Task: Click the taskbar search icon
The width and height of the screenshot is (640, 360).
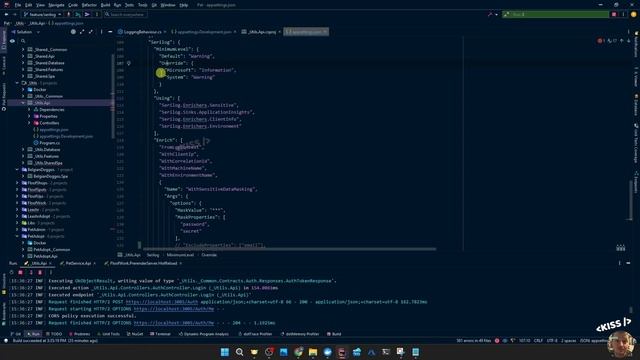Action: click(x=240, y=352)
